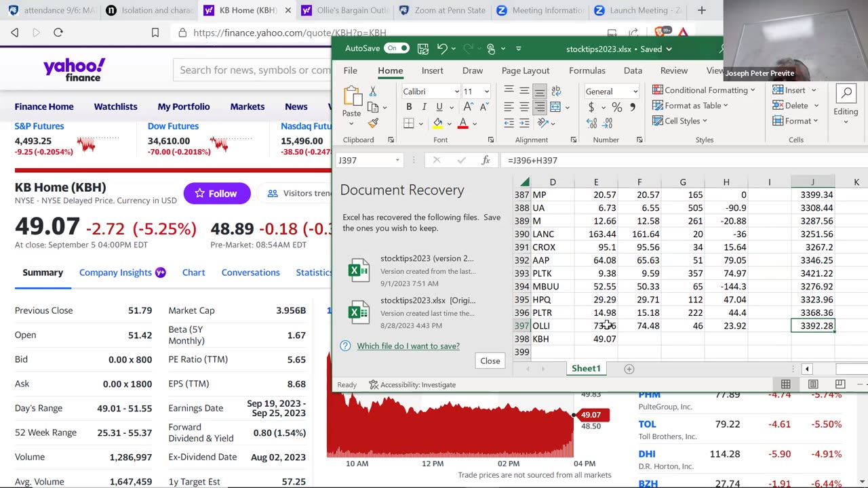Decrease font size button
Viewport: 868px width, 488px height.
pos(484,107)
